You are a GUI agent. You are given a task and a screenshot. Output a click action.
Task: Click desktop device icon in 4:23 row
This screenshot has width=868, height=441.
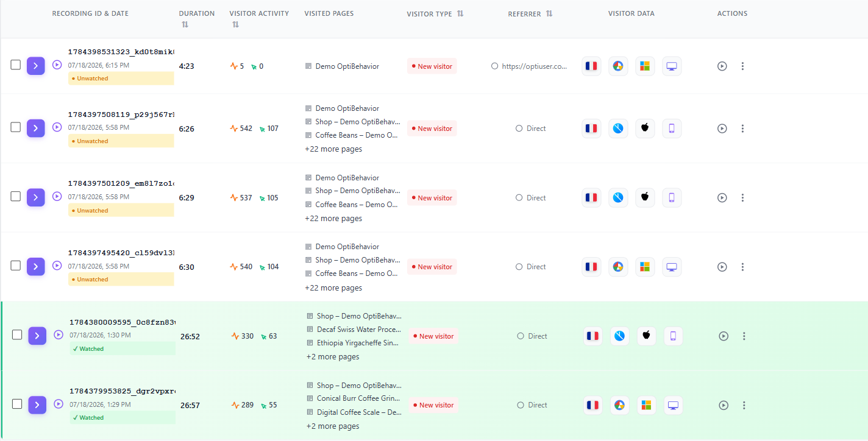672,66
